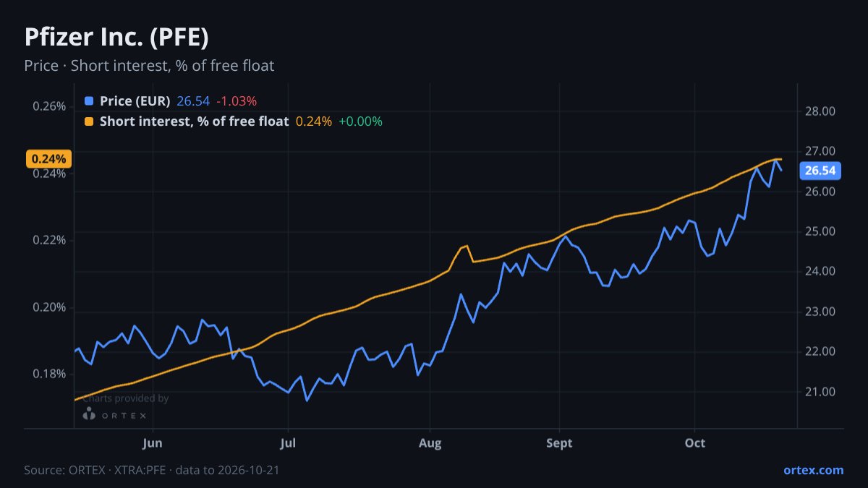The image size is (868, 488).
Task: Click the chart subtitle about price and short interest
Action: click(149, 66)
